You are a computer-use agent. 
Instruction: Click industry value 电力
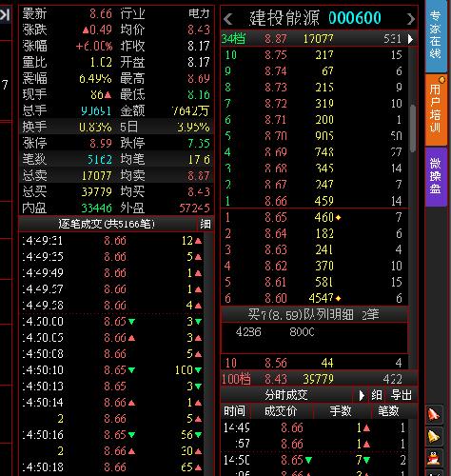click(199, 13)
